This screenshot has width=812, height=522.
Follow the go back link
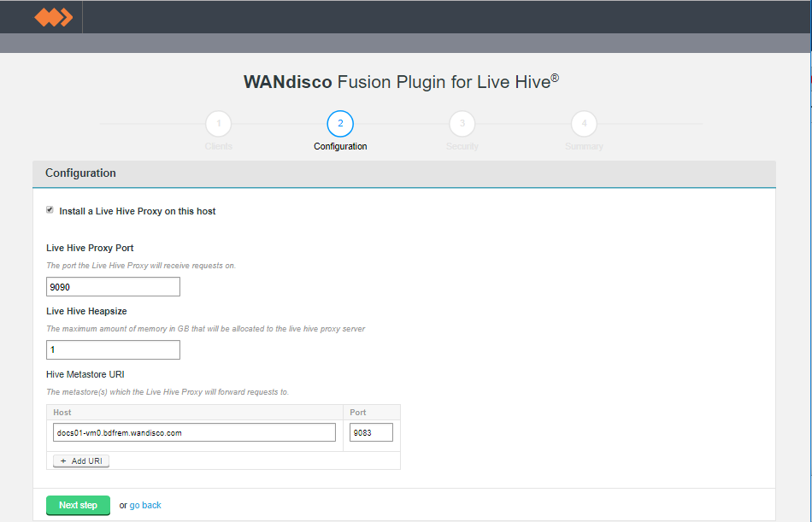click(145, 506)
